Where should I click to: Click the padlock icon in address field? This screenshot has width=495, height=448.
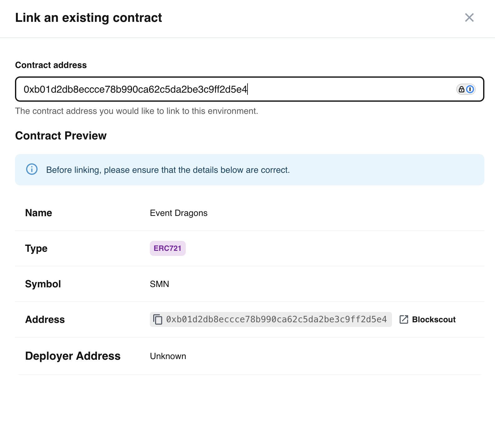461,90
